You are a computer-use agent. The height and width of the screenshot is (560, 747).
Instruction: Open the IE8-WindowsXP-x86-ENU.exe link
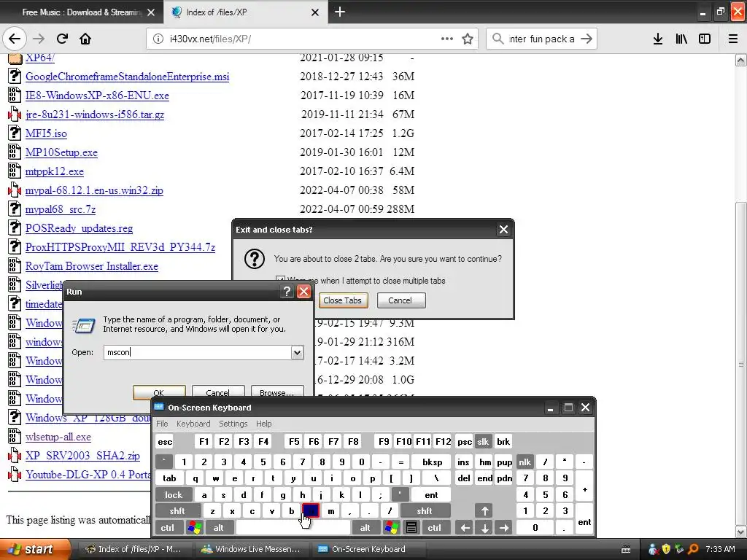pos(97,96)
